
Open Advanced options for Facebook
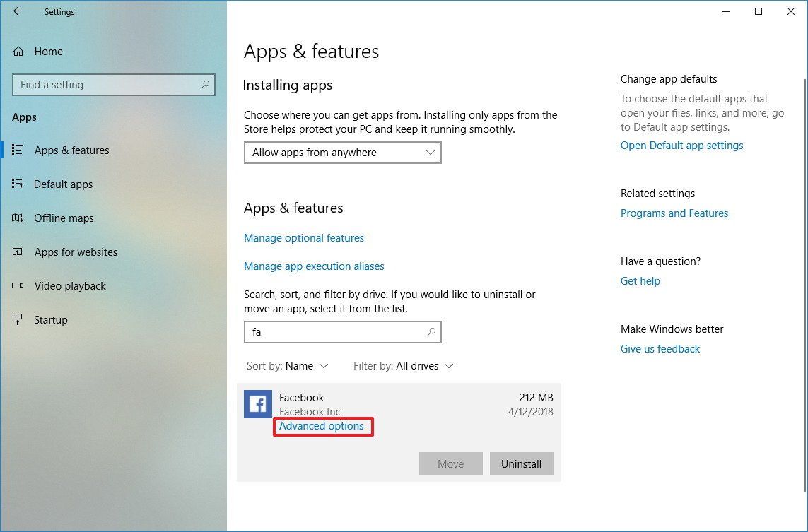tap(322, 426)
